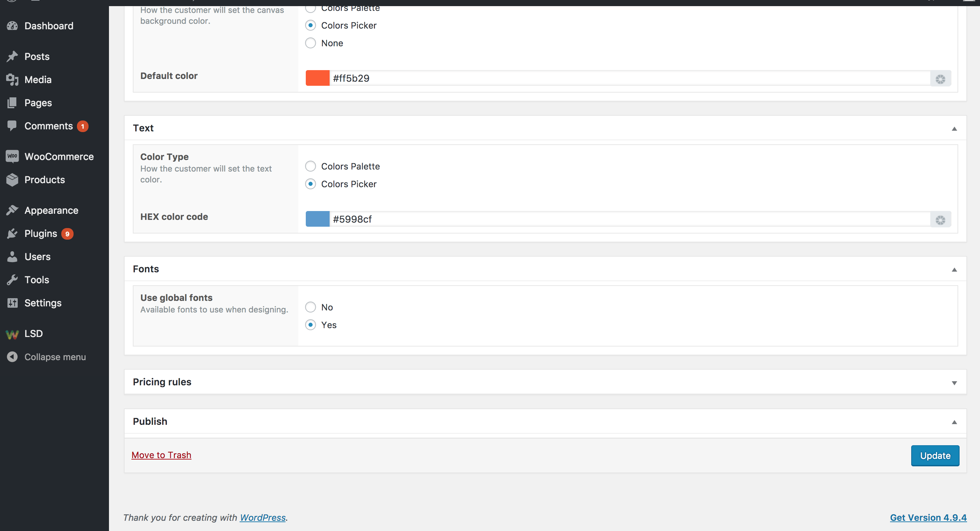
Task: Open the WordPress footer link
Action: [263, 517]
